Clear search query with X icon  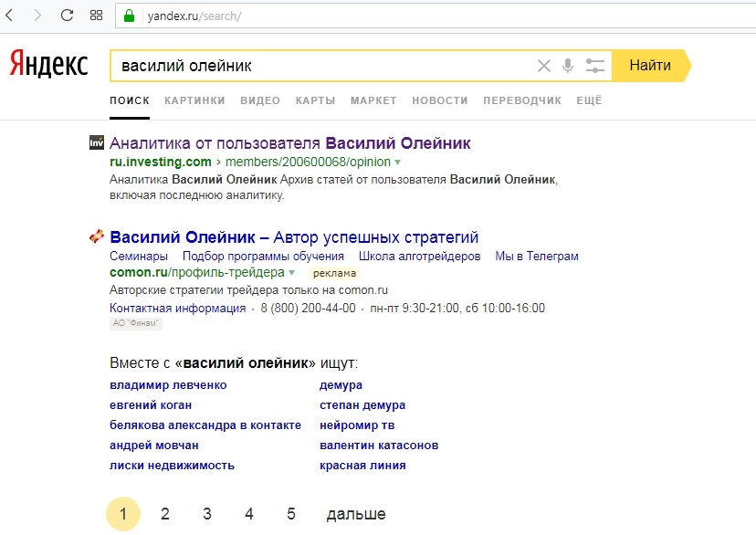point(544,66)
